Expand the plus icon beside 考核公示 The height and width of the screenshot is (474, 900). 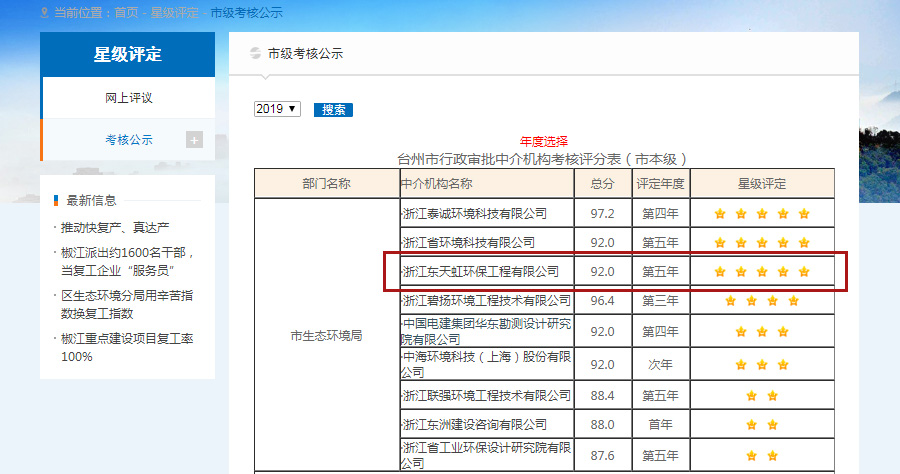194,140
